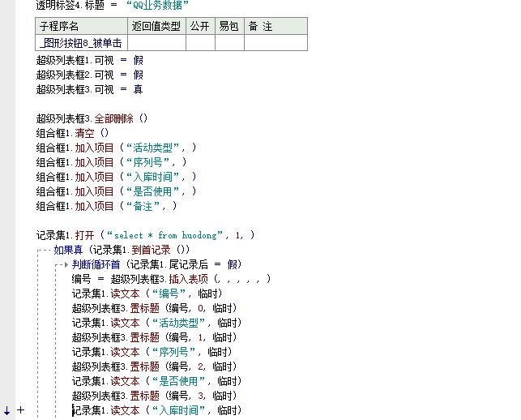Image resolution: width=521 pixels, height=420 pixels.
Task: Click the 公开 column header
Action: tap(200, 26)
